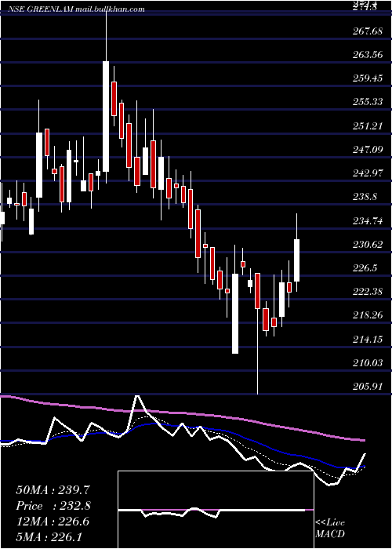Click the long white candle bottoming near 213
Screen dimensions: 392x549
coord(235,314)
